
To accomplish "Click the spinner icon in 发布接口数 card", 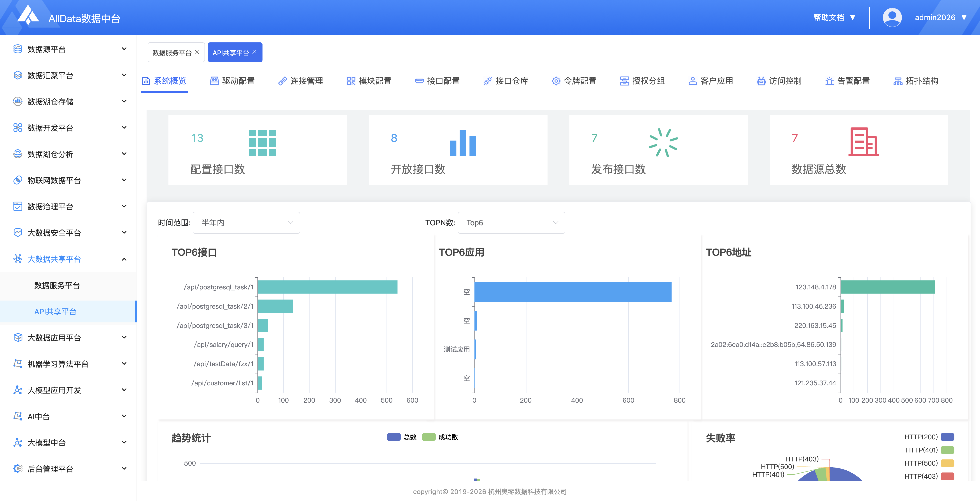I will coord(663,143).
